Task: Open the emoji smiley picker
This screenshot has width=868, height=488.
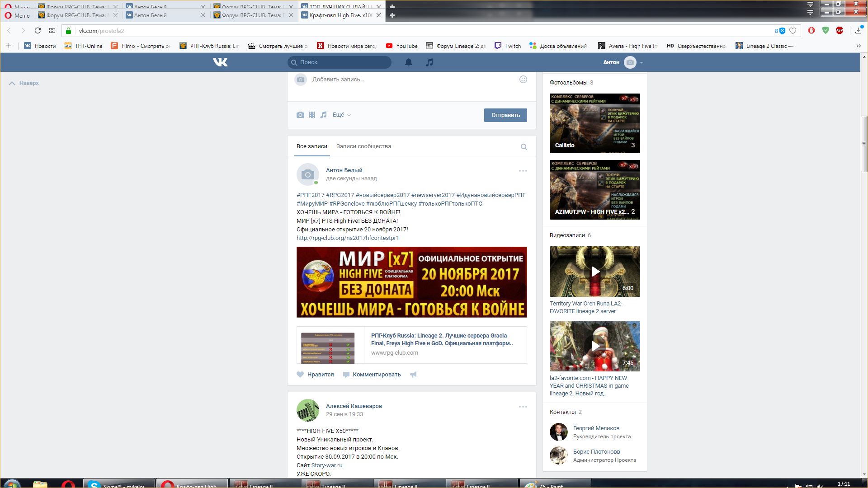Action: pyautogui.click(x=523, y=80)
